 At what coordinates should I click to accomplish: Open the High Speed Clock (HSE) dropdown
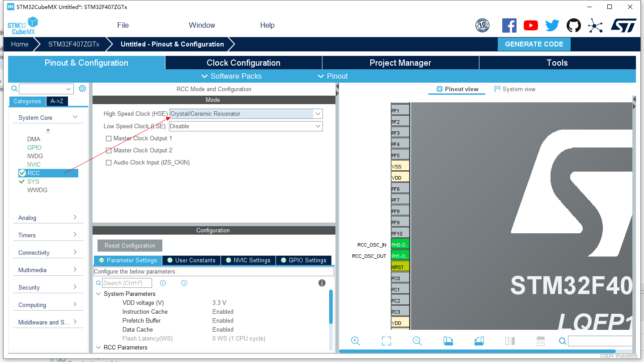coord(317,114)
